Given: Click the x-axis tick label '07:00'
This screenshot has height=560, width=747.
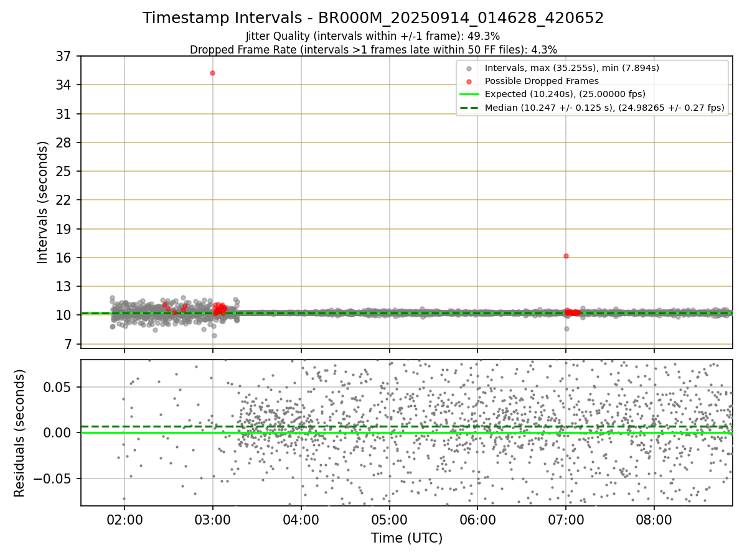Looking at the screenshot, I should [565, 521].
